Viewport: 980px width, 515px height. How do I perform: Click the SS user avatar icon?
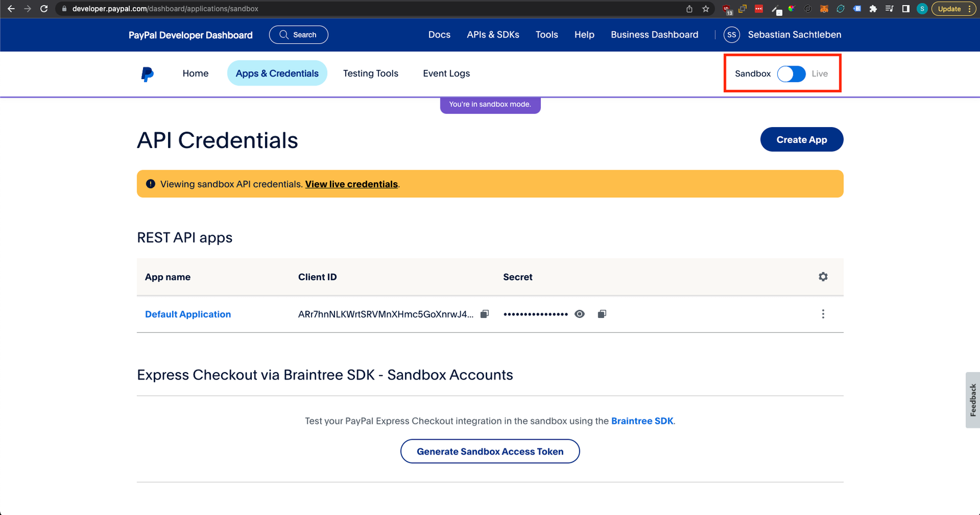(x=732, y=35)
